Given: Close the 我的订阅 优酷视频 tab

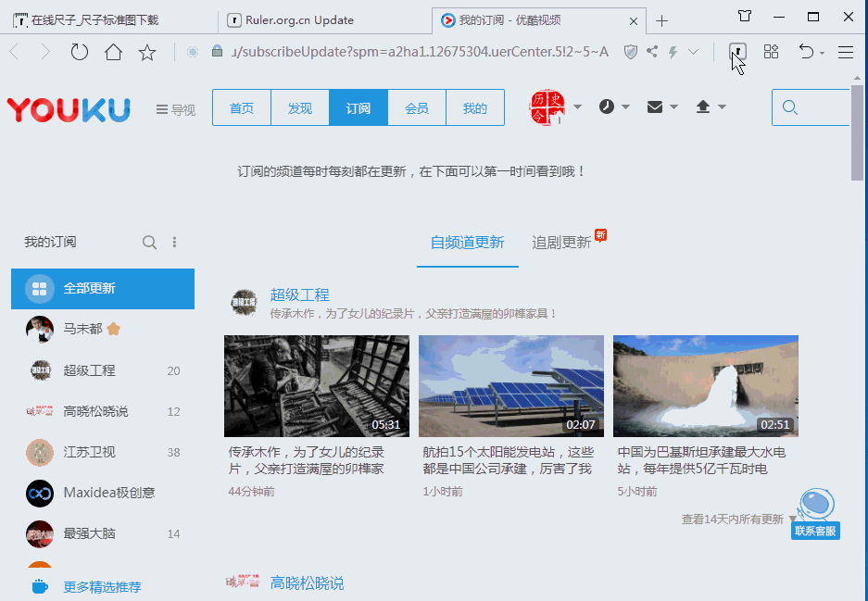Looking at the screenshot, I should pyautogui.click(x=634, y=21).
